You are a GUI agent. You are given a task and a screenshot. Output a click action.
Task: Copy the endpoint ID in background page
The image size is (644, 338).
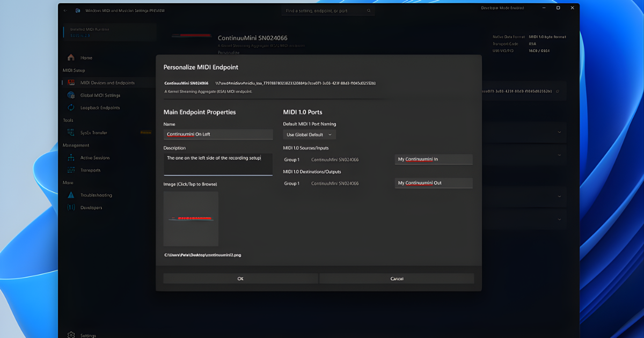click(x=558, y=91)
